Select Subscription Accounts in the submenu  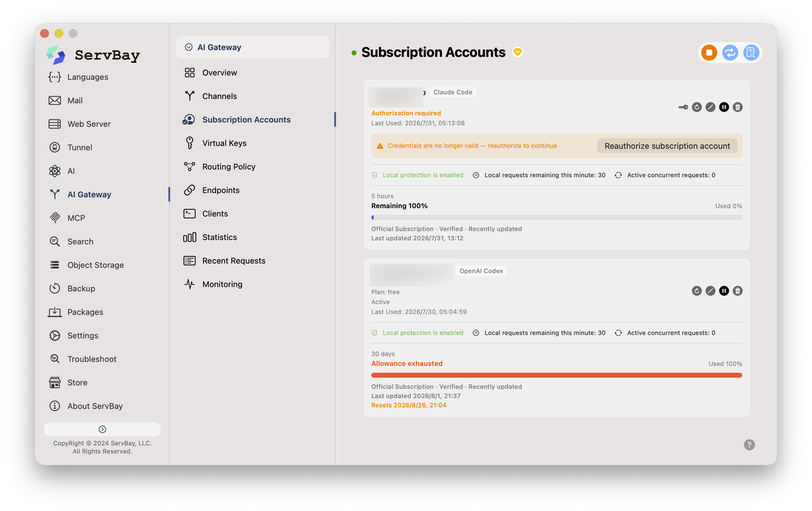(x=246, y=120)
